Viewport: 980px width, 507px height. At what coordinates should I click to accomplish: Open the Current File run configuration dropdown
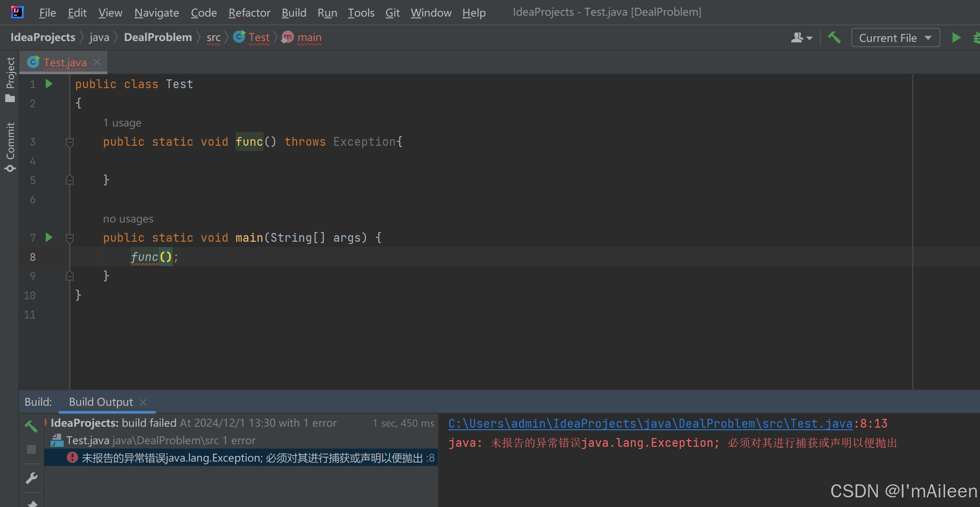pos(895,38)
